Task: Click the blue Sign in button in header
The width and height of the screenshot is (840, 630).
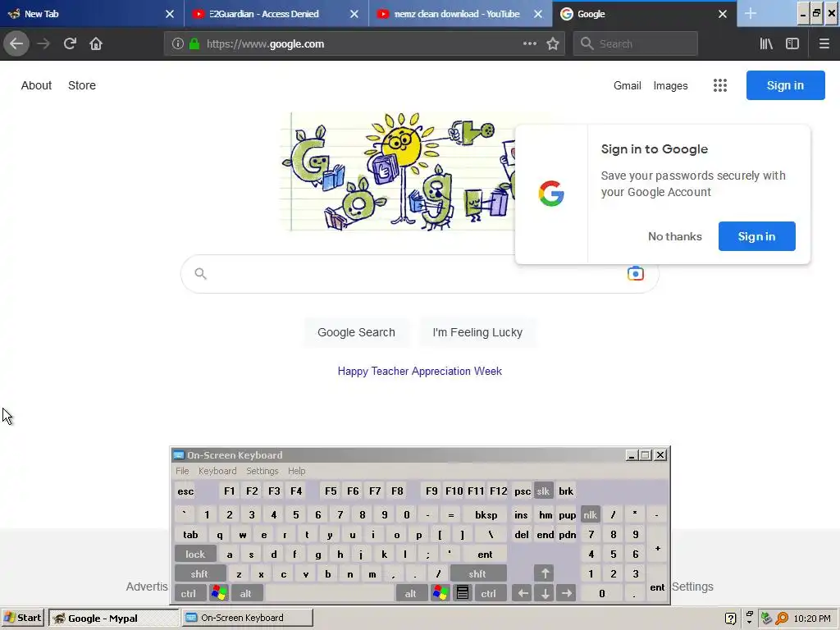Action: 785,85
